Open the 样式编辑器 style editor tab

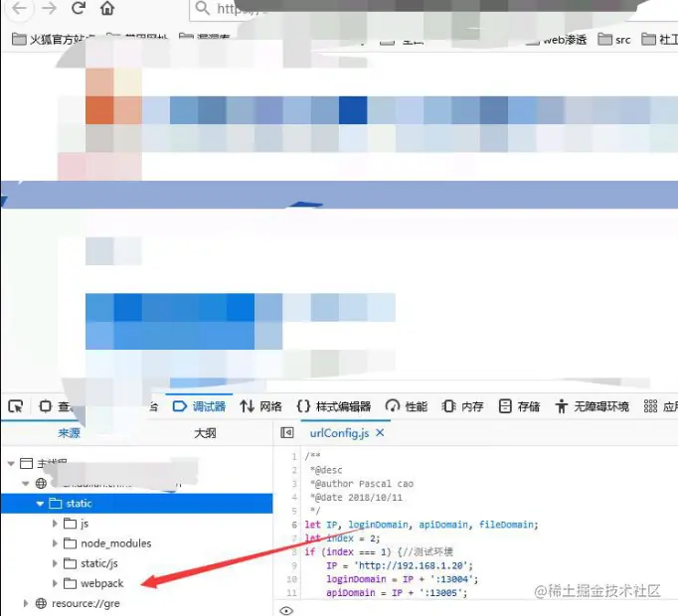tap(334, 406)
